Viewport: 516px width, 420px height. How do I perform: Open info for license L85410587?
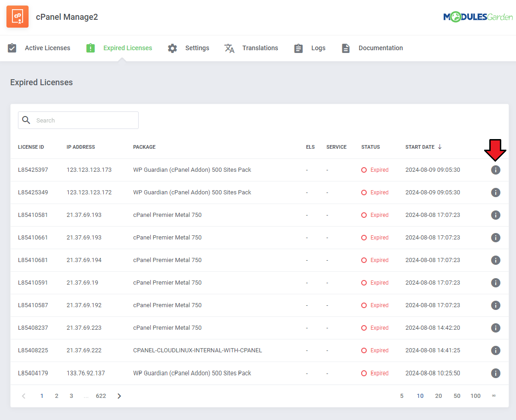pos(496,305)
